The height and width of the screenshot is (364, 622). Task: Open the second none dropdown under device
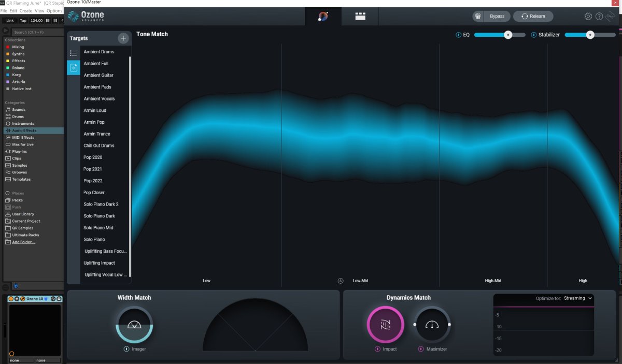click(48, 360)
